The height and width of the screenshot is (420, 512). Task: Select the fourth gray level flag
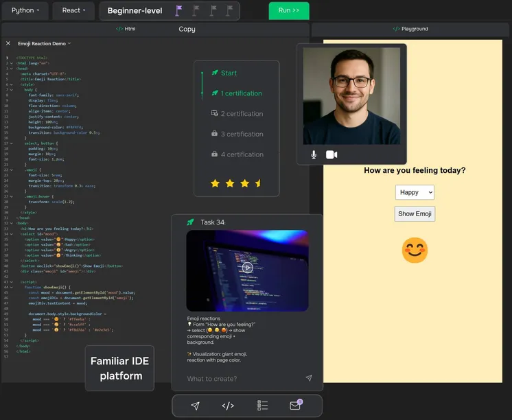click(x=229, y=10)
